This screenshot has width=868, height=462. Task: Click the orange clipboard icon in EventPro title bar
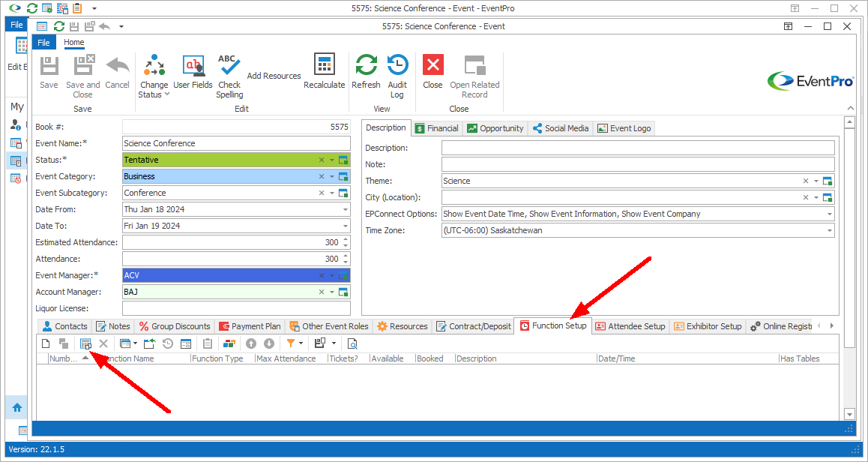pos(77,8)
